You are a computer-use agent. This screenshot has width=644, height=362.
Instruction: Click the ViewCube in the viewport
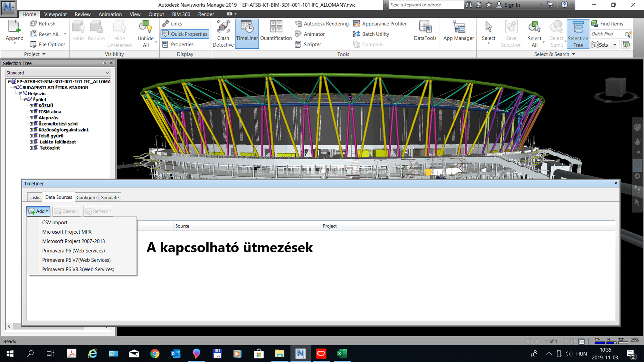click(615, 88)
